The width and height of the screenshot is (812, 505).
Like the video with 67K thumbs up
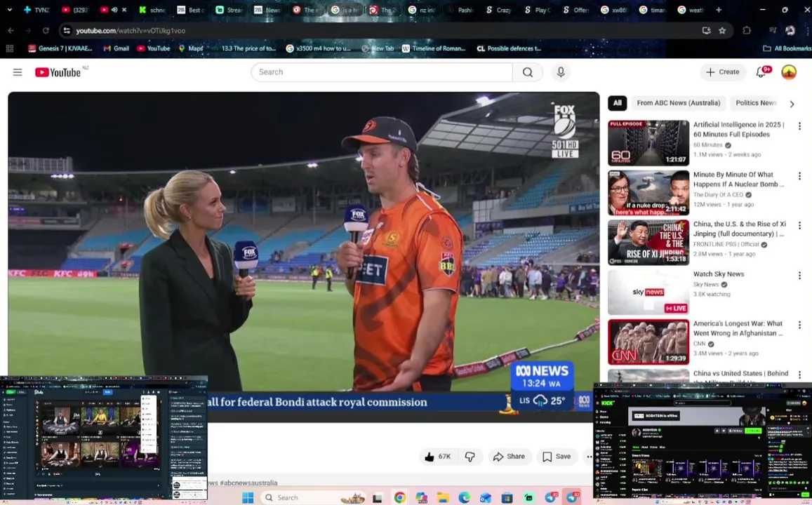pos(438,457)
